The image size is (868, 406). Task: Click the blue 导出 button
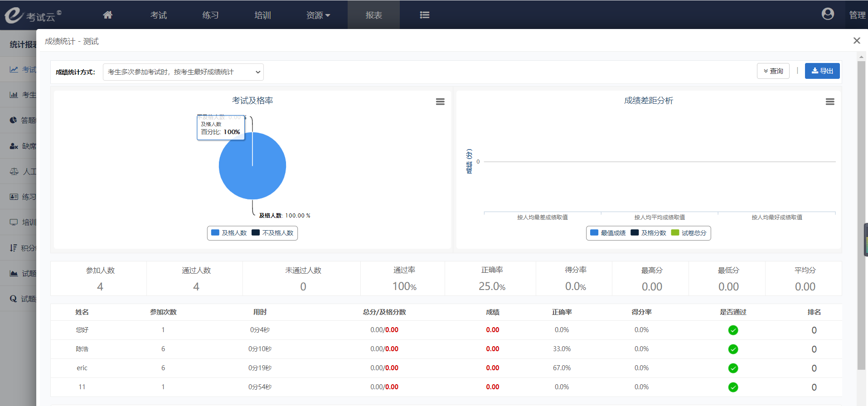[822, 71]
